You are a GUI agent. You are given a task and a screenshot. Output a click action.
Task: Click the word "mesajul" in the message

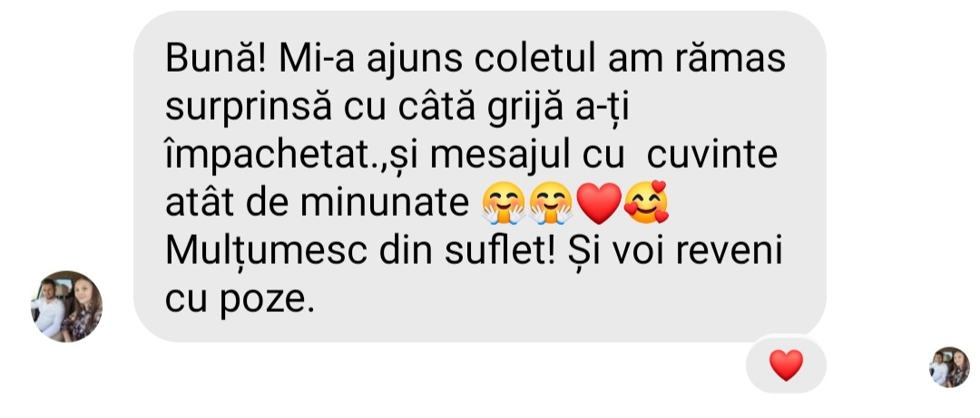click(491, 157)
